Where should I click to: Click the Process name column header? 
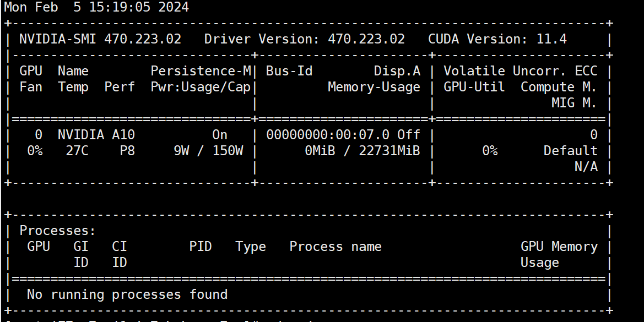[x=335, y=247]
